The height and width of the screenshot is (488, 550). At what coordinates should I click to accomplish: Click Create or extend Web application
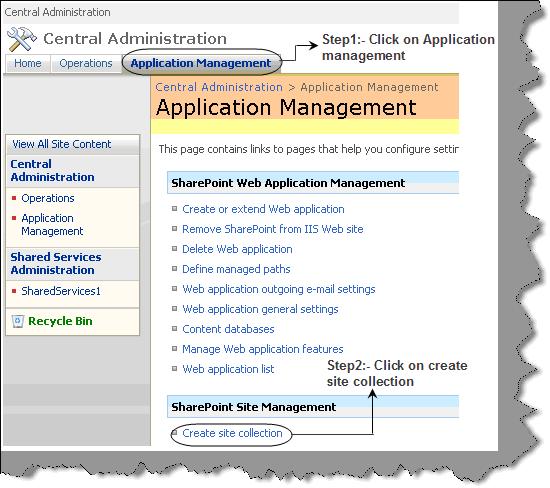tap(263, 209)
